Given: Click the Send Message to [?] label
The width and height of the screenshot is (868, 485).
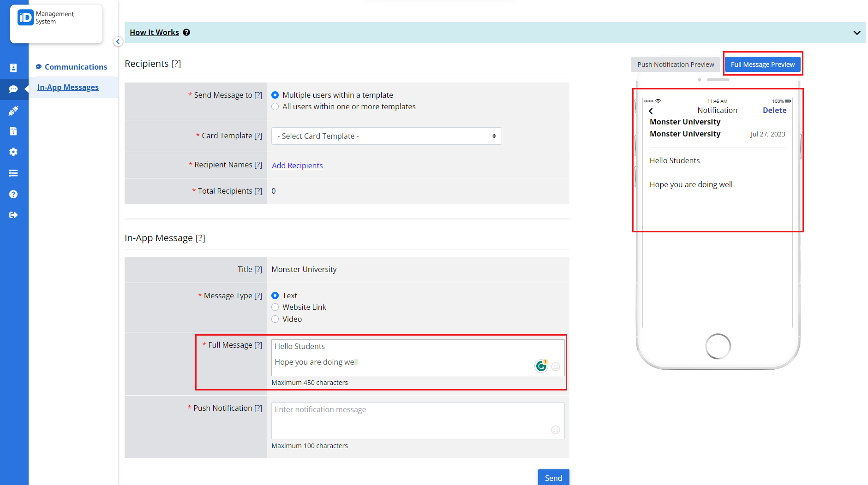Looking at the screenshot, I should tap(225, 95).
